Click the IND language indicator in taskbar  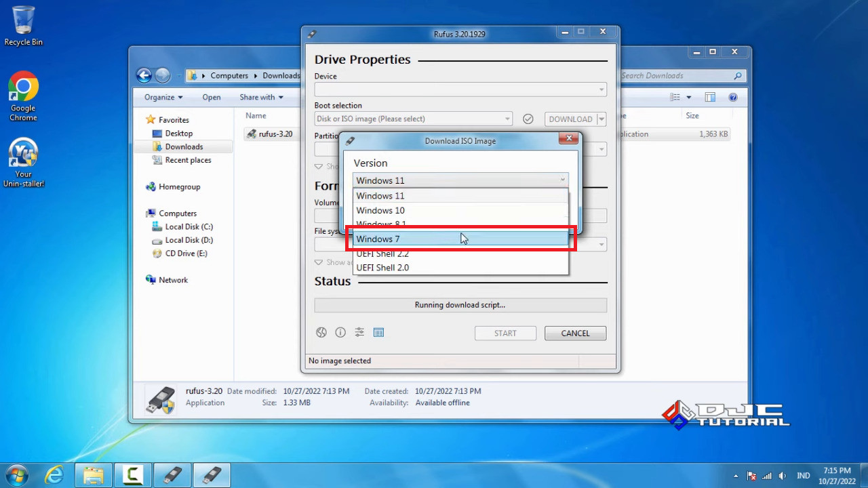click(803, 476)
